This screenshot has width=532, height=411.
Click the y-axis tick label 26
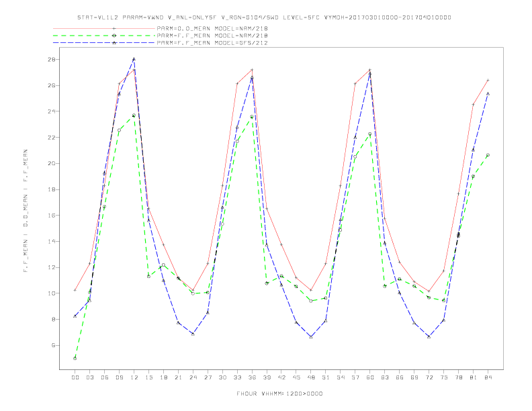(x=52, y=85)
